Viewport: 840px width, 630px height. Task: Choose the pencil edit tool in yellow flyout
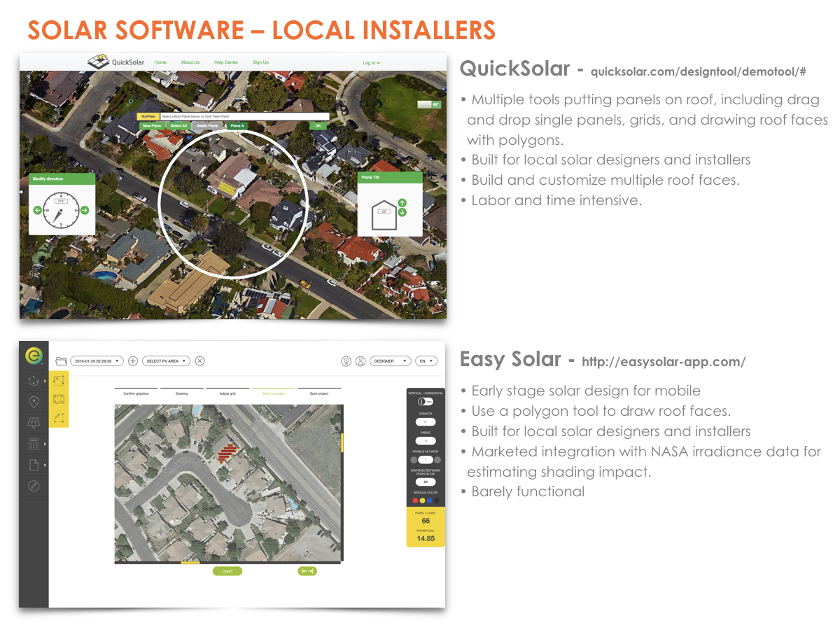pos(59,419)
